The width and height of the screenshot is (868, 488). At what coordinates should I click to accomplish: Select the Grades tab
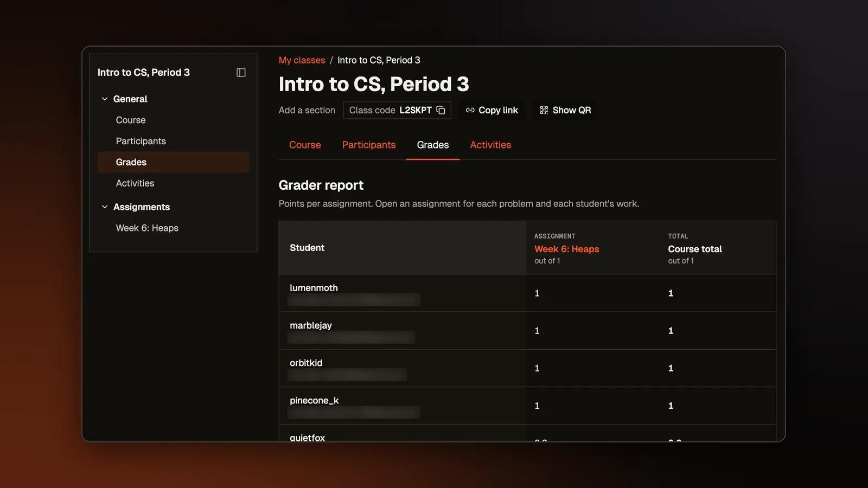(433, 145)
